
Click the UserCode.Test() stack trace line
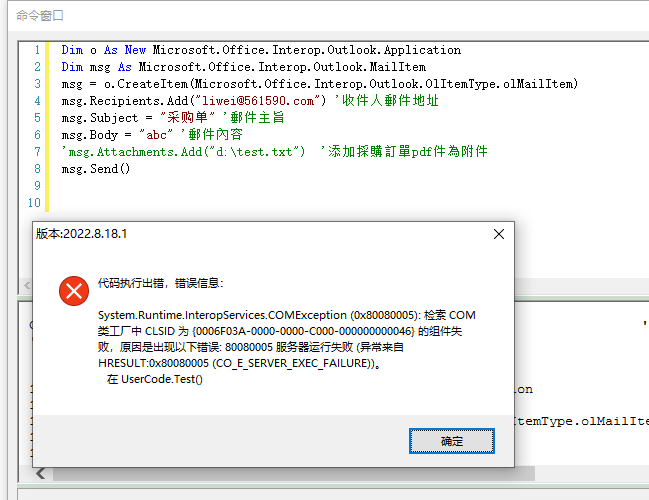154,380
